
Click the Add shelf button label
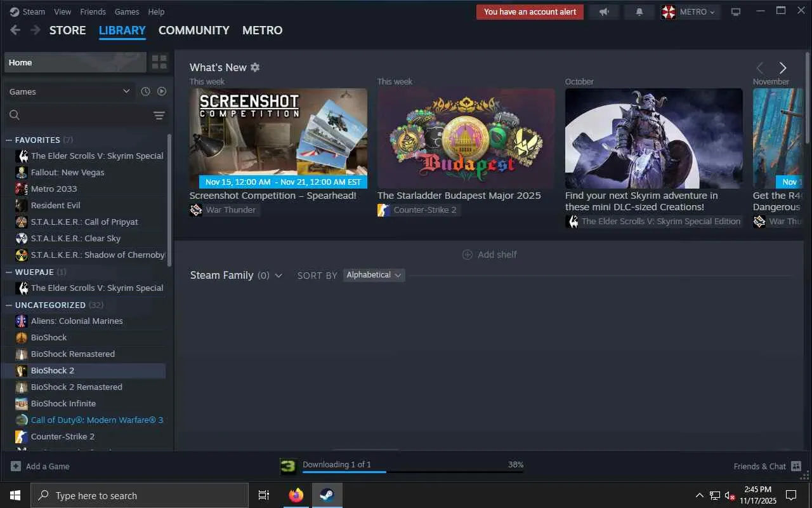pyautogui.click(x=497, y=255)
